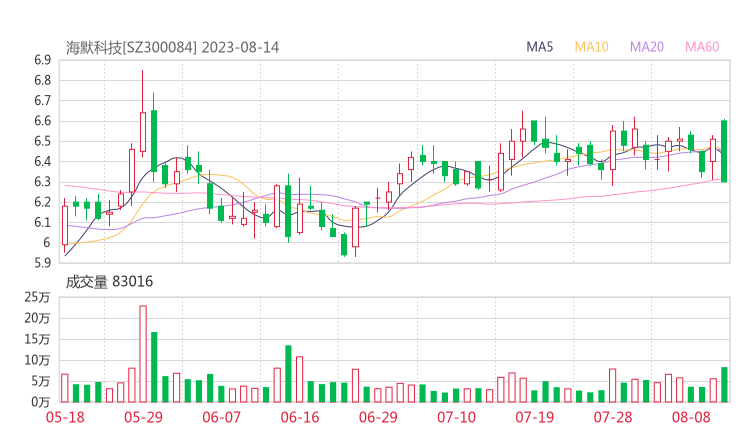Click the 6 price axis label
740x440 pixels.
[47, 242]
